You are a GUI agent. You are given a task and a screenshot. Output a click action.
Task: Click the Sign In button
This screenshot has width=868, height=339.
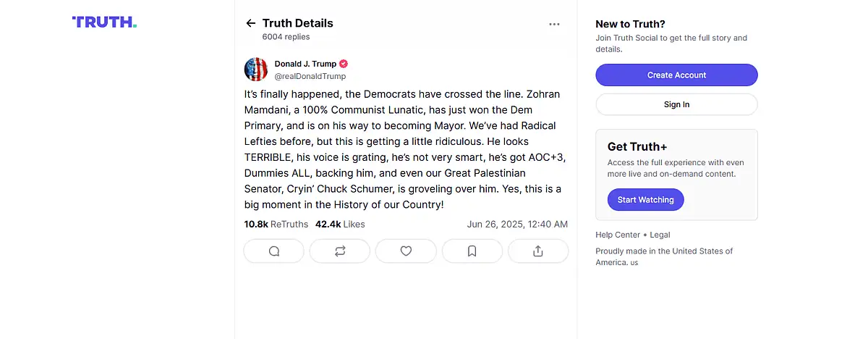[676, 104]
